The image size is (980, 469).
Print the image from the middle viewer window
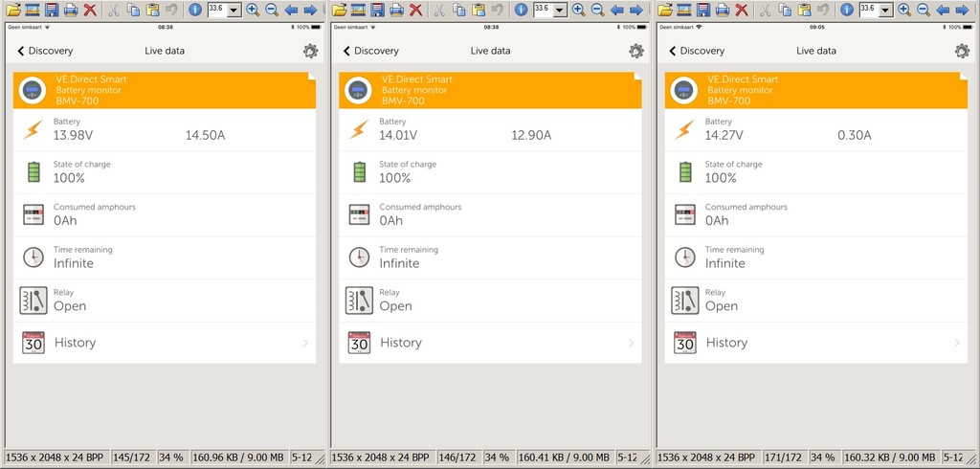pyautogui.click(x=396, y=10)
